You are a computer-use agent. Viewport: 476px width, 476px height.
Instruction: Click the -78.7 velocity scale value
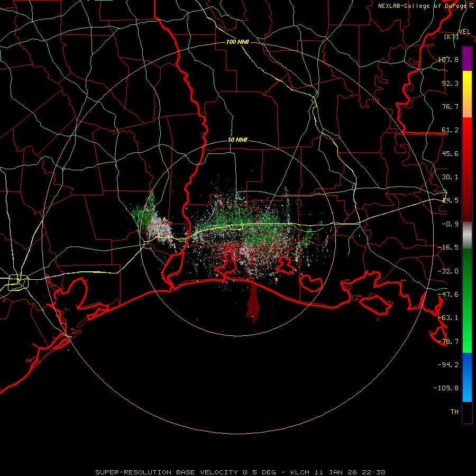pyautogui.click(x=448, y=342)
